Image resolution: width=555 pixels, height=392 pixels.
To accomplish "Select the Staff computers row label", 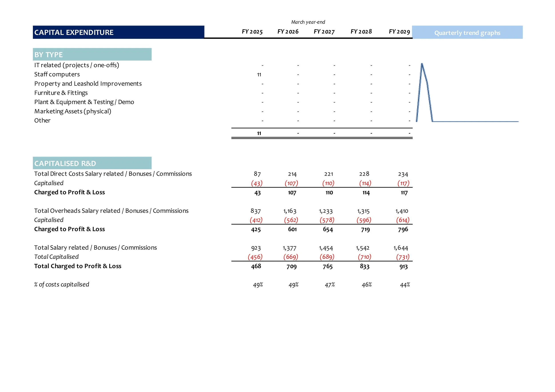I will coord(57,74).
